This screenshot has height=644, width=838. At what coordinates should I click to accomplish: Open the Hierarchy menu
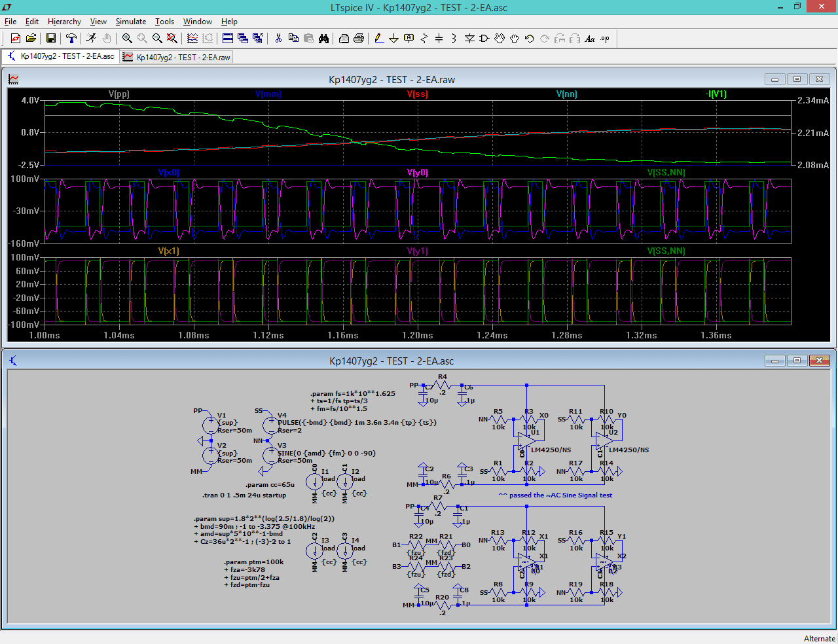(64, 22)
